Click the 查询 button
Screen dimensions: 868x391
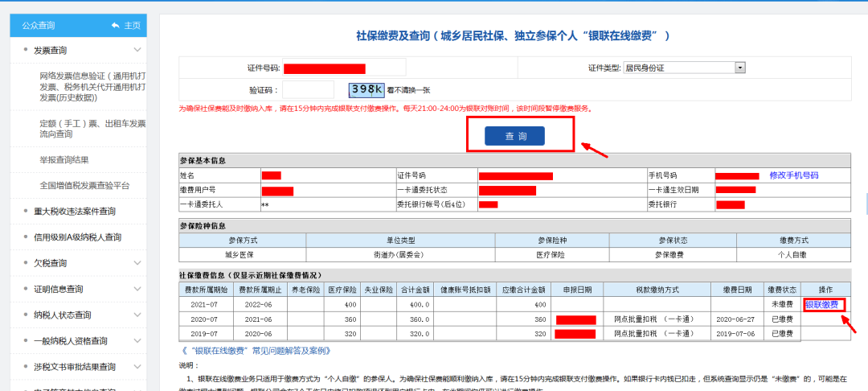coord(515,136)
